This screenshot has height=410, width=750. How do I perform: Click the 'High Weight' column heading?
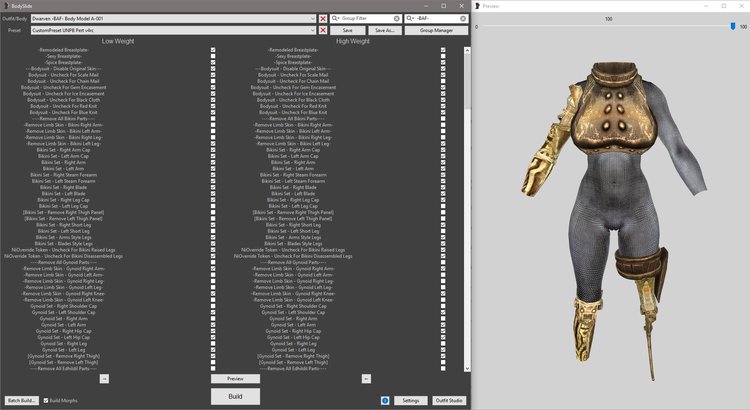point(353,41)
